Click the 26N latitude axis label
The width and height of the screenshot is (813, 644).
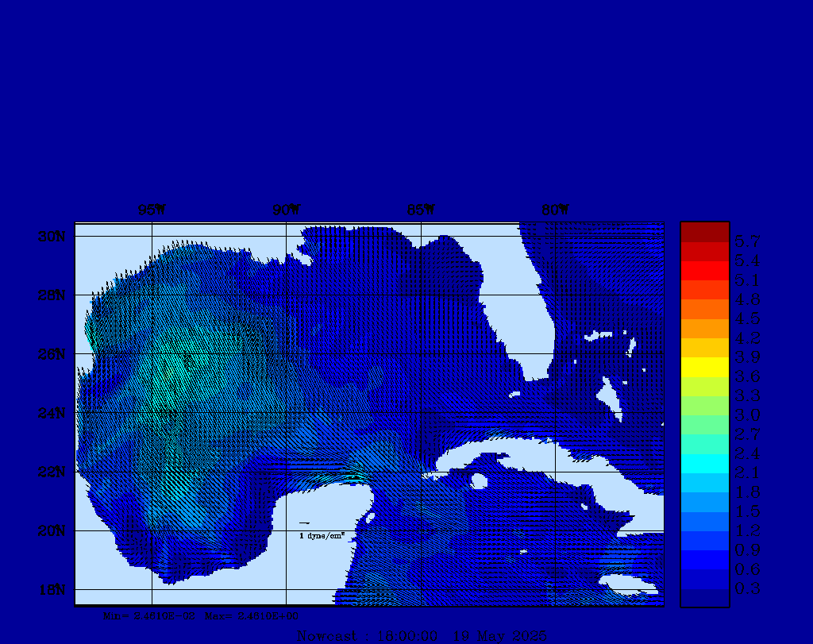[53, 354]
